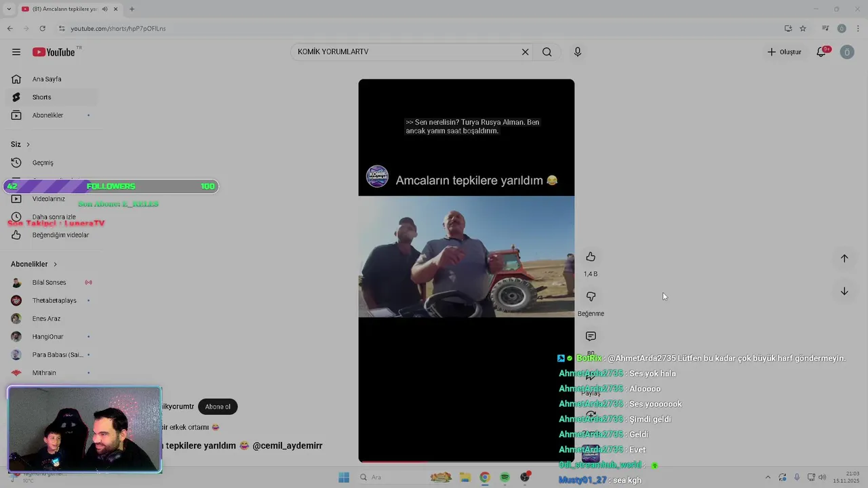Select Shorts in the sidebar
The height and width of the screenshot is (488, 868).
point(52,97)
